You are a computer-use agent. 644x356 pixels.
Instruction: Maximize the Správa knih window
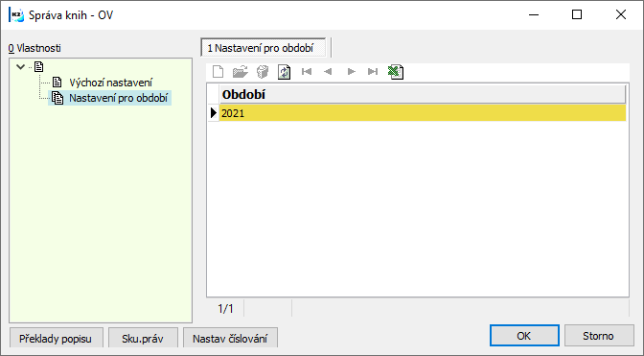(x=577, y=14)
